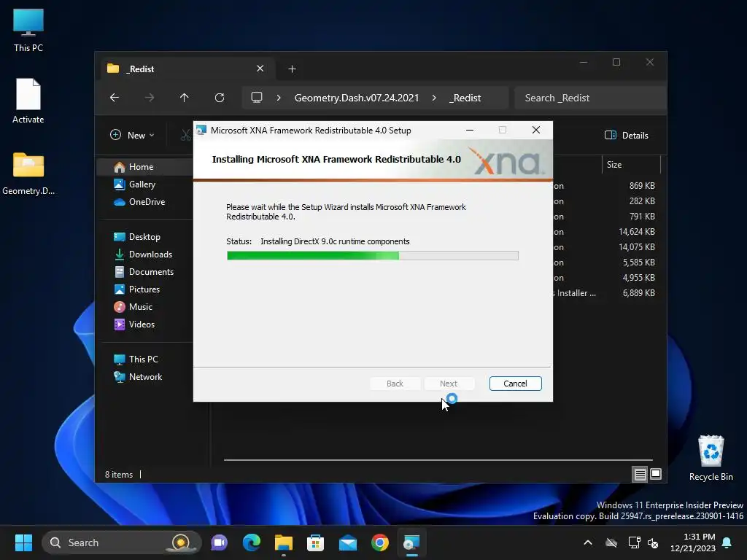The image size is (747, 560).
Task: Open Microsoft Store from taskbar
Action: click(x=315, y=542)
